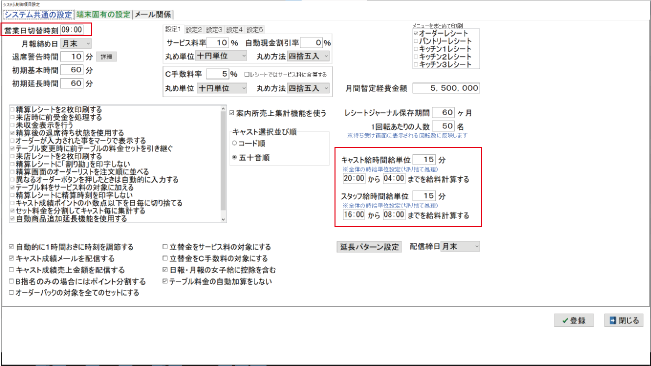Viewport: 651px width, 366px height.
Task: Click the 閉じる button with blue icon
Action: click(x=624, y=320)
